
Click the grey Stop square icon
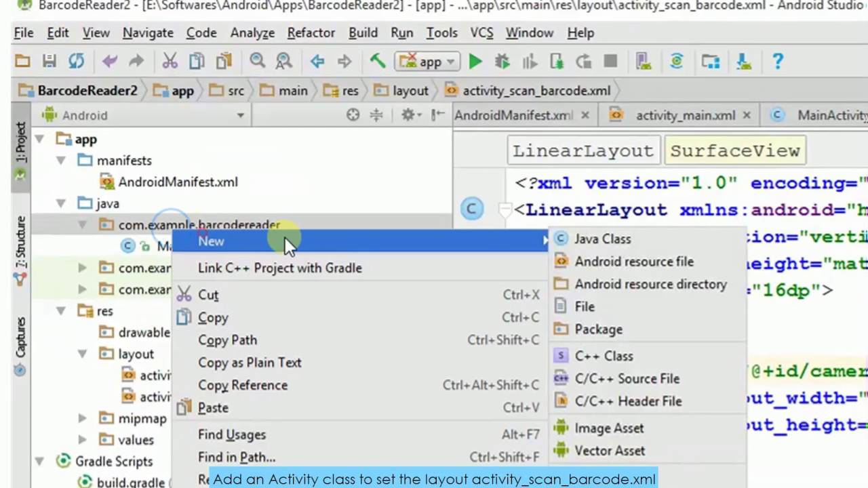[610, 62]
